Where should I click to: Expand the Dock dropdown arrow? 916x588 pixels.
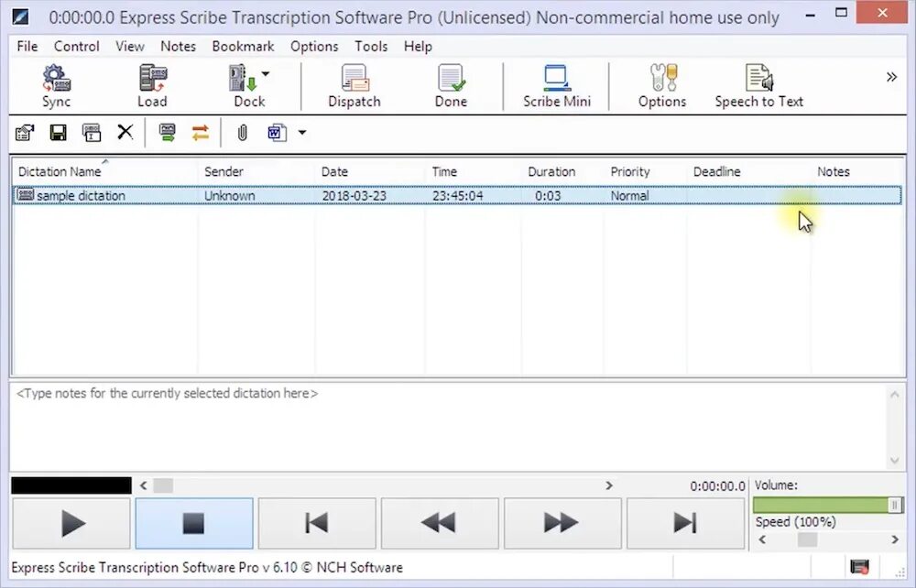pos(266,74)
